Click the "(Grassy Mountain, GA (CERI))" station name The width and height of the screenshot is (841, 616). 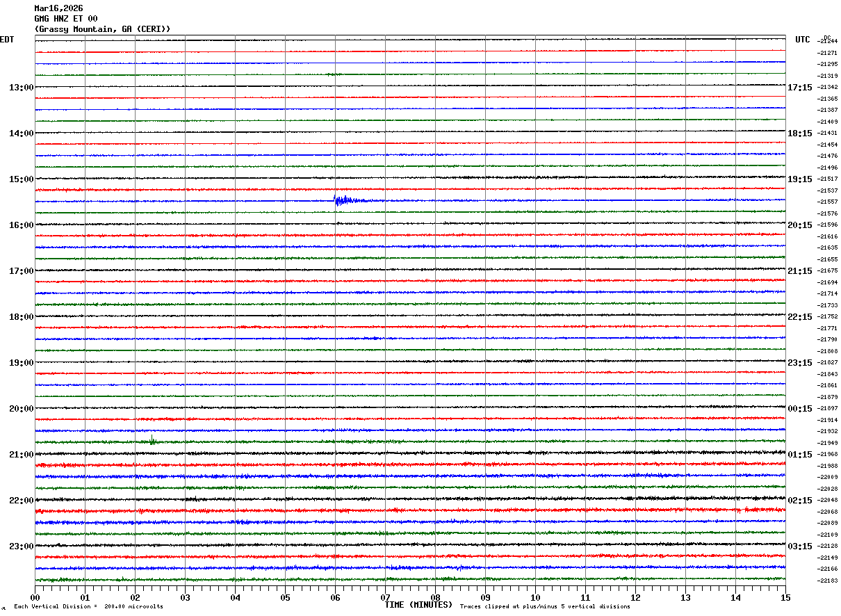(102, 29)
